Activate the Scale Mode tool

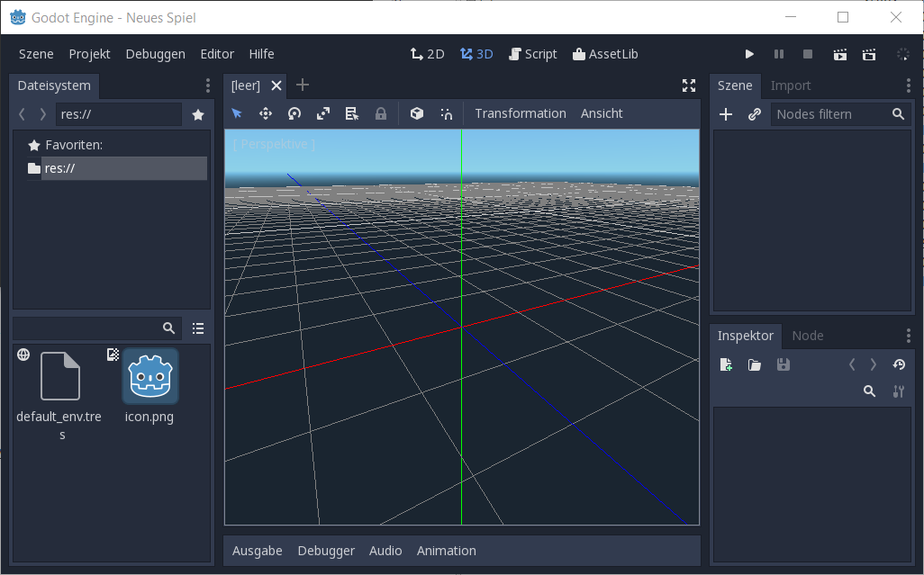click(x=323, y=113)
